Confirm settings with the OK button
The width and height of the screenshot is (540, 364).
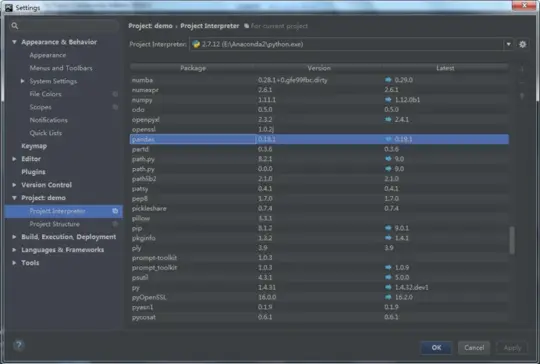436,347
